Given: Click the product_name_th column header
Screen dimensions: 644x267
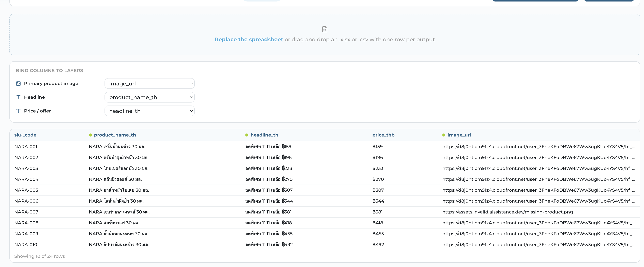Looking at the screenshot, I should coord(115,135).
